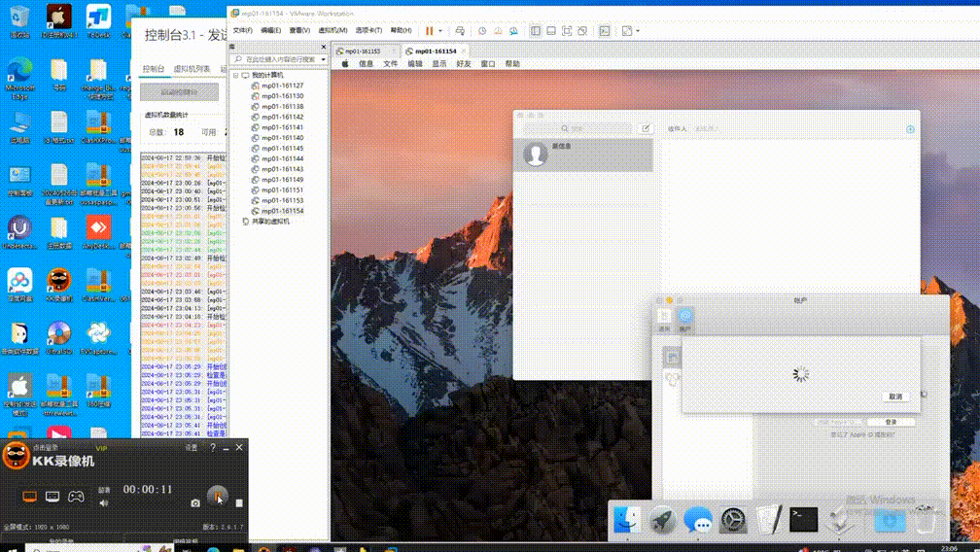
Task: Mute the speaker in KK录像机
Action: click(x=104, y=502)
